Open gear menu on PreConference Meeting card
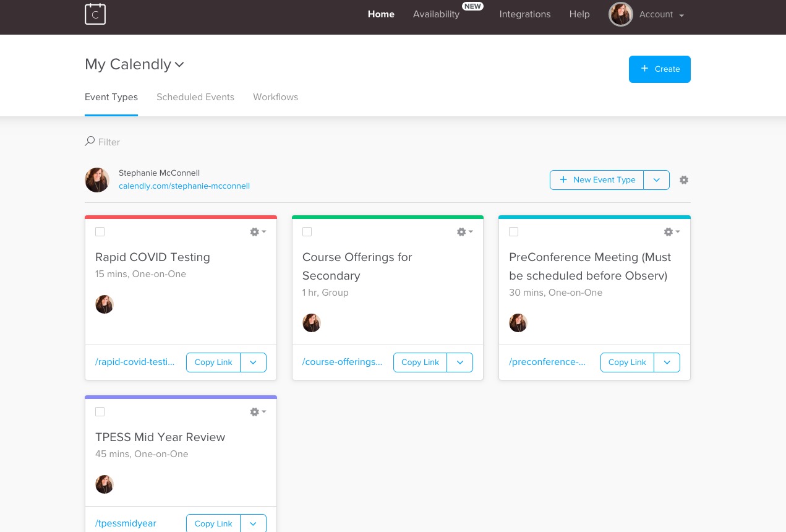 (672, 232)
